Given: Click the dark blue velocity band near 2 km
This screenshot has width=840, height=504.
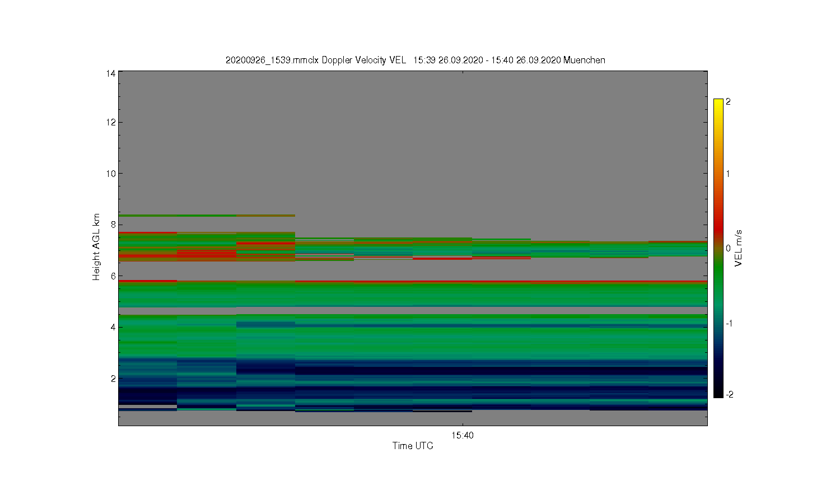Looking at the screenshot, I should [413, 370].
